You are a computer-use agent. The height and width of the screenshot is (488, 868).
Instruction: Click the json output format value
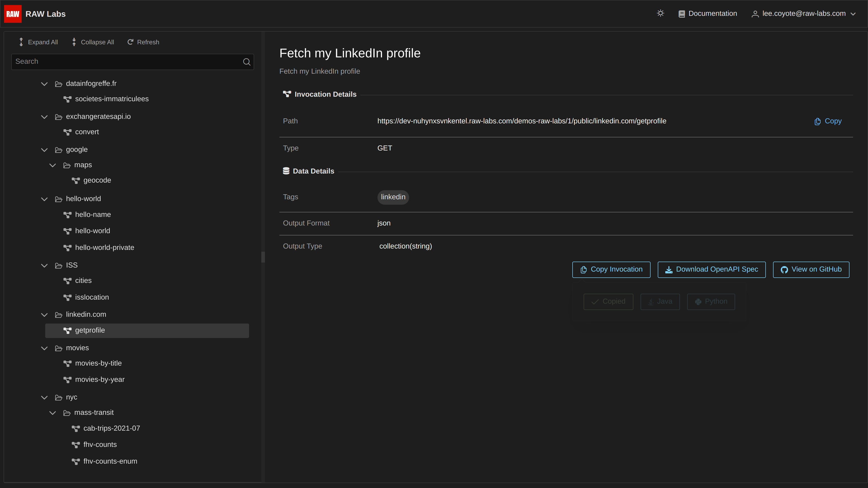point(384,223)
